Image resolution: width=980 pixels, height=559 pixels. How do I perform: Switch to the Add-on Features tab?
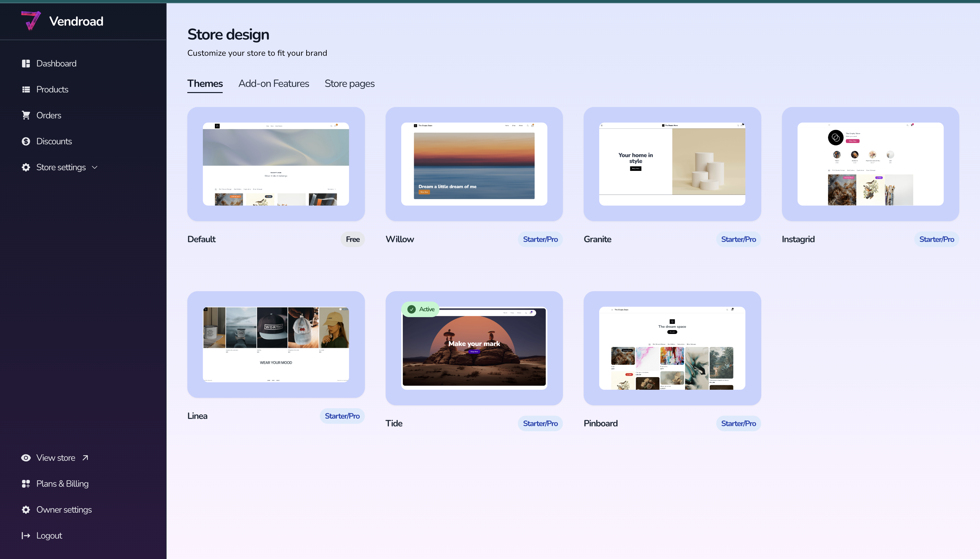pos(274,83)
